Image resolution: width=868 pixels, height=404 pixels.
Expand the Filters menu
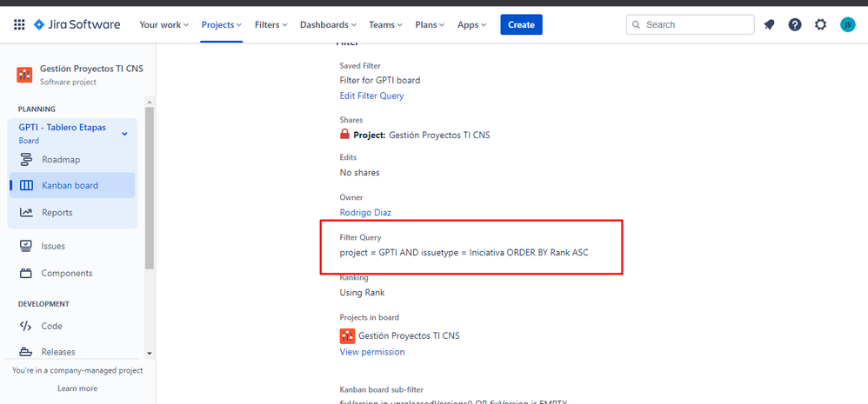[271, 24]
